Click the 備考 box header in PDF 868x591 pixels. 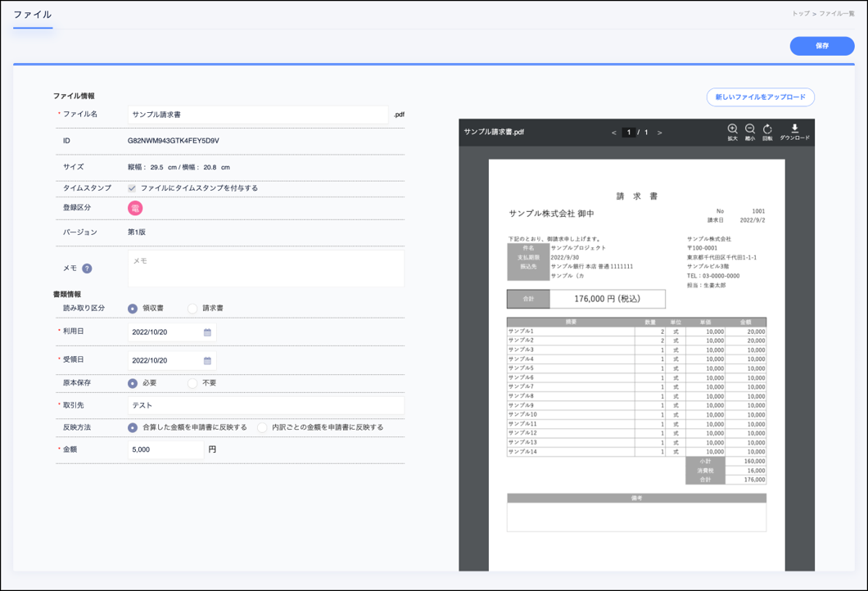(636, 498)
